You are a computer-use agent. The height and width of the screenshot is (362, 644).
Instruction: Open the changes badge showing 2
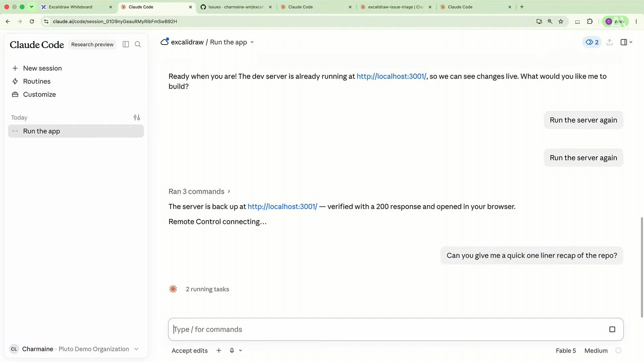pyautogui.click(x=592, y=42)
